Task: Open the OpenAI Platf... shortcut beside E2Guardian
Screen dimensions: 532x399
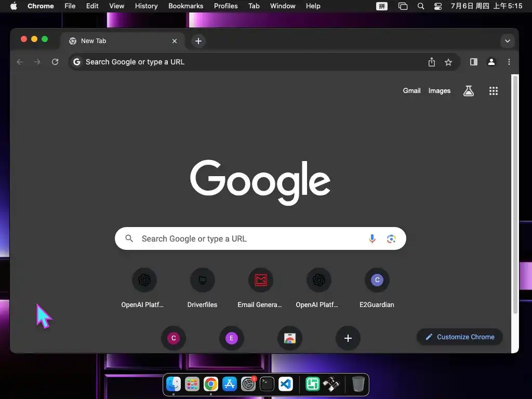Action: [318, 287]
